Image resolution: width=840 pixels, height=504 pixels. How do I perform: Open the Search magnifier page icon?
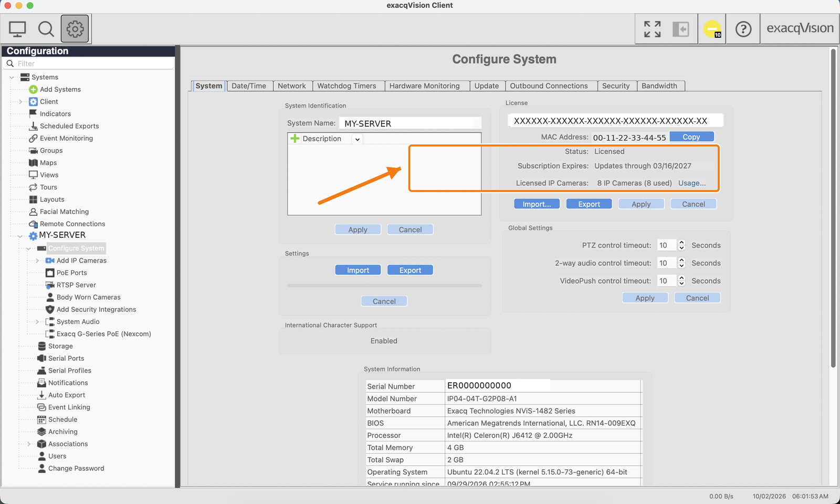click(x=46, y=29)
